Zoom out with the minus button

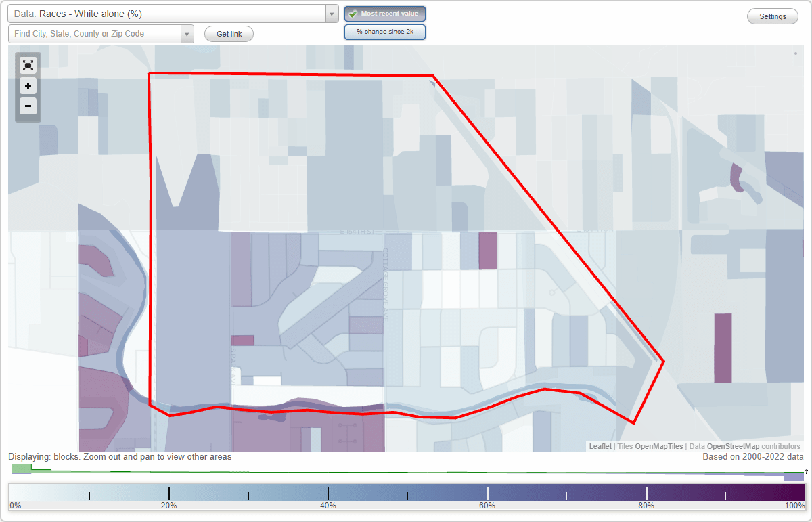pyautogui.click(x=28, y=106)
